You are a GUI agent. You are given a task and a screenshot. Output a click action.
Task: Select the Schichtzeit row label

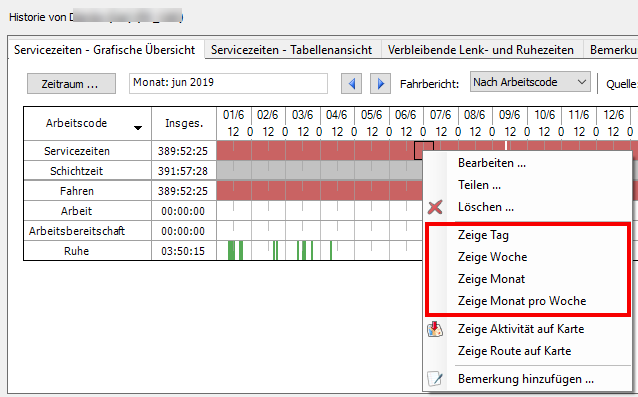tap(76, 171)
